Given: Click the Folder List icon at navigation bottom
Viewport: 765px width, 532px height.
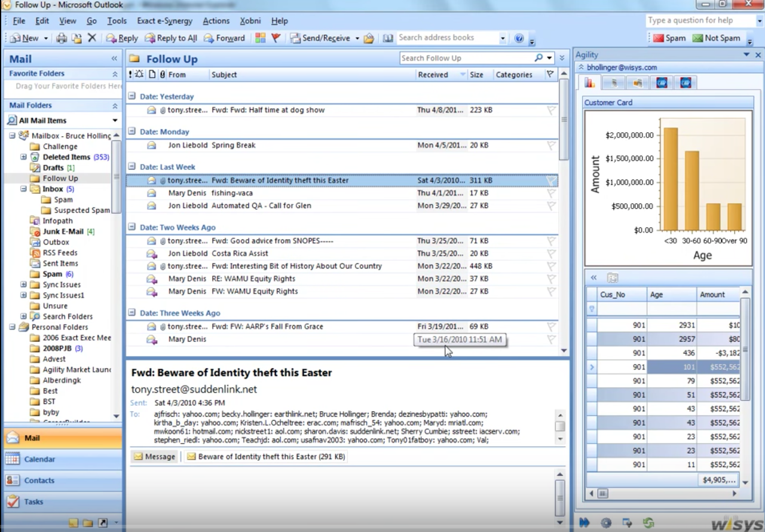Looking at the screenshot, I should coord(88,523).
